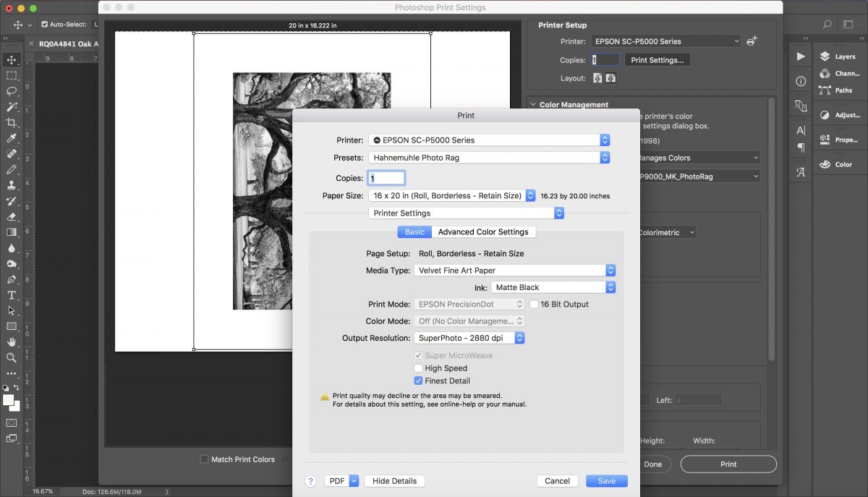Viewport: 868px width, 497px height.
Task: Enable the High Speed printing option
Action: pyautogui.click(x=418, y=368)
